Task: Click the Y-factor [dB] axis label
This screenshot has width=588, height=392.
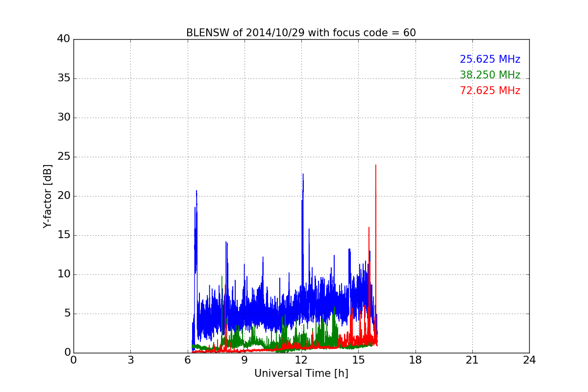Action: pos(48,196)
